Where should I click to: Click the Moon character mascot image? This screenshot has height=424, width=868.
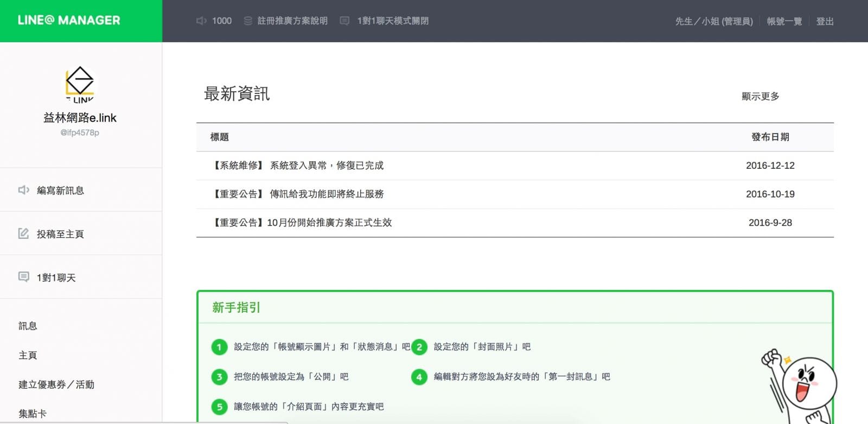(799, 386)
